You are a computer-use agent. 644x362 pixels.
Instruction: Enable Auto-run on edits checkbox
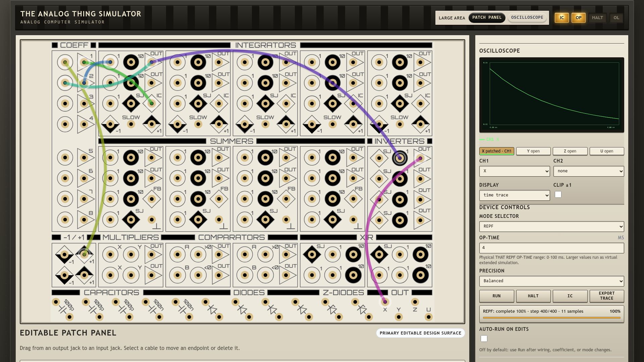pyautogui.click(x=484, y=339)
